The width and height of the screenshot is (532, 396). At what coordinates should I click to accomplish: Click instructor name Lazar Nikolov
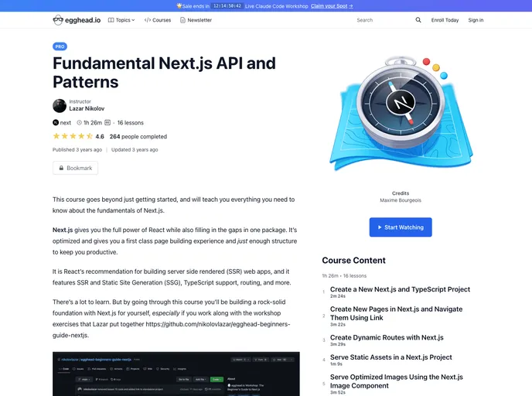click(x=87, y=108)
